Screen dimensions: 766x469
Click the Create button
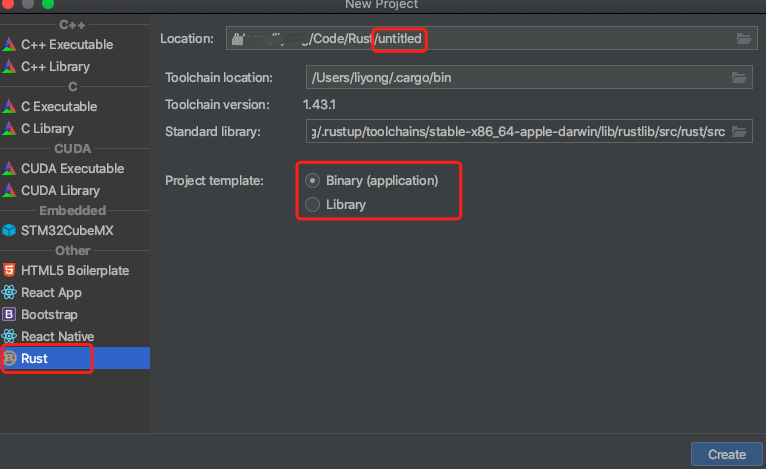click(727, 454)
